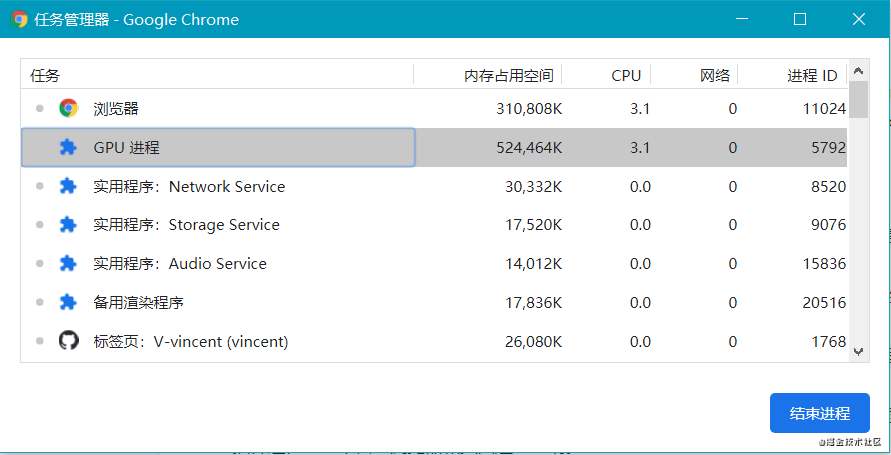Select the 标签页: V-vincent (vincent) row
The width and height of the screenshot is (891, 455).
click(x=435, y=341)
